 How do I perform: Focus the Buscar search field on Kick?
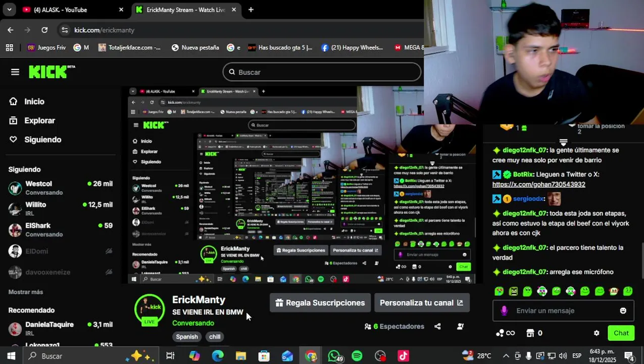[322, 72]
